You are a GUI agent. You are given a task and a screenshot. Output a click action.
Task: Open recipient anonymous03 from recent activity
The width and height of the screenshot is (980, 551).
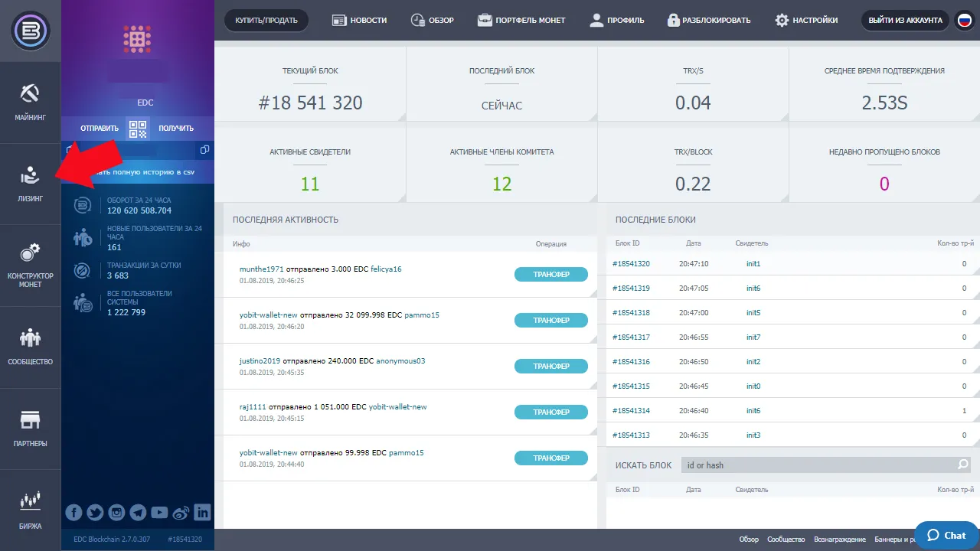[x=400, y=361]
